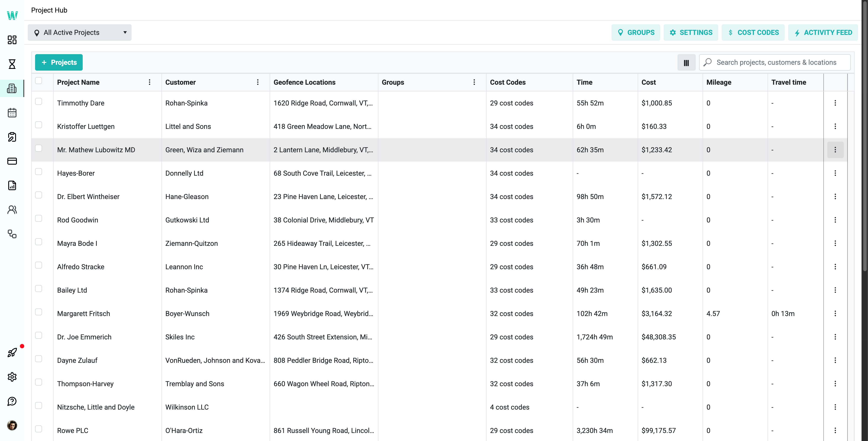Toggle the select-all checkbox in table header
Screen dimensions: 868x441
click(39, 81)
